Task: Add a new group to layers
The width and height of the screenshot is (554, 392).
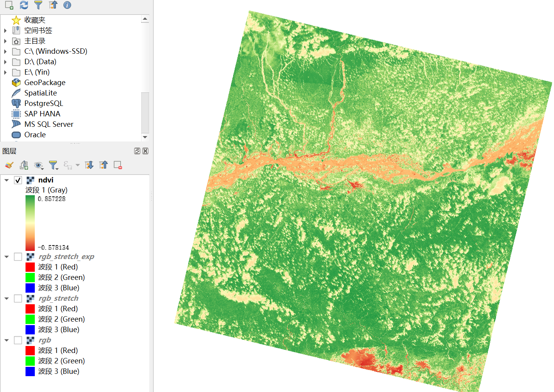Action: pos(24,165)
